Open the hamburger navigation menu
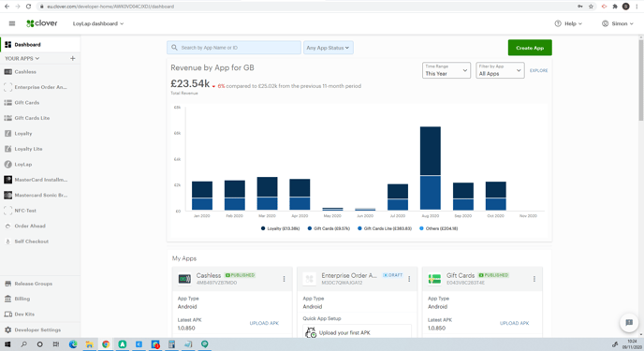The image size is (644, 351). pyautogui.click(x=12, y=23)
